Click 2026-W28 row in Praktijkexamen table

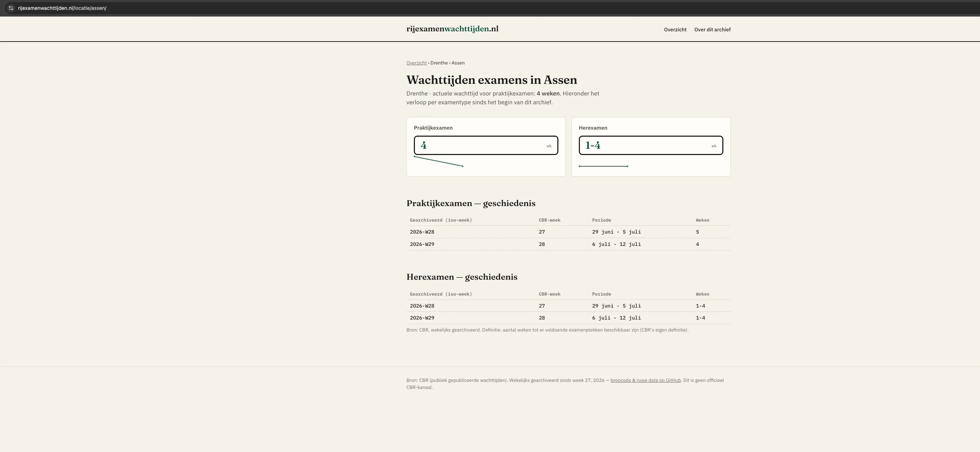pyautogui.click(x=568, y=232)
